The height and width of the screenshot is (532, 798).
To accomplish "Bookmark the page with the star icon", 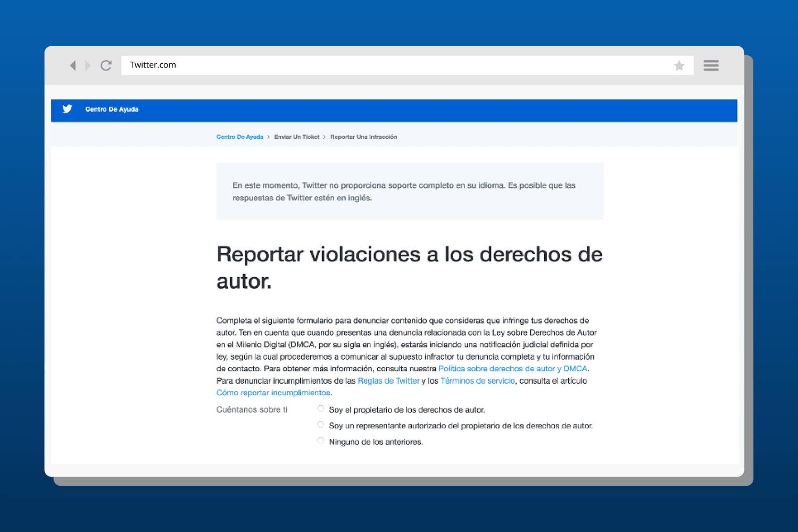I will click(x=679, y=65).
